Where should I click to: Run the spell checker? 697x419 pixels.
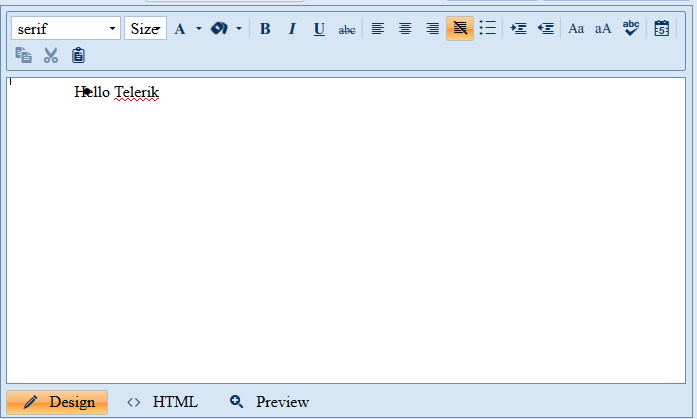(631, 28)
